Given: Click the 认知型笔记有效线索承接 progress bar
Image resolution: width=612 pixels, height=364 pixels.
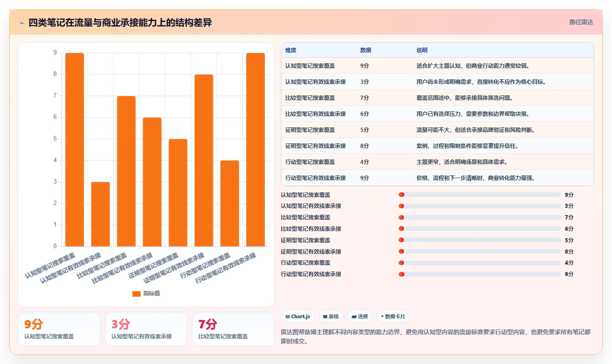Looking at the screenshot, I should [480, 206].
